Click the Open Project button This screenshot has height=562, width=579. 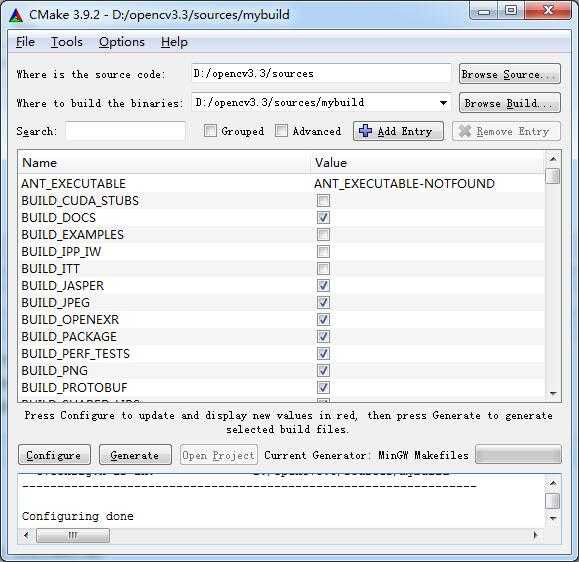click(219, 455)
